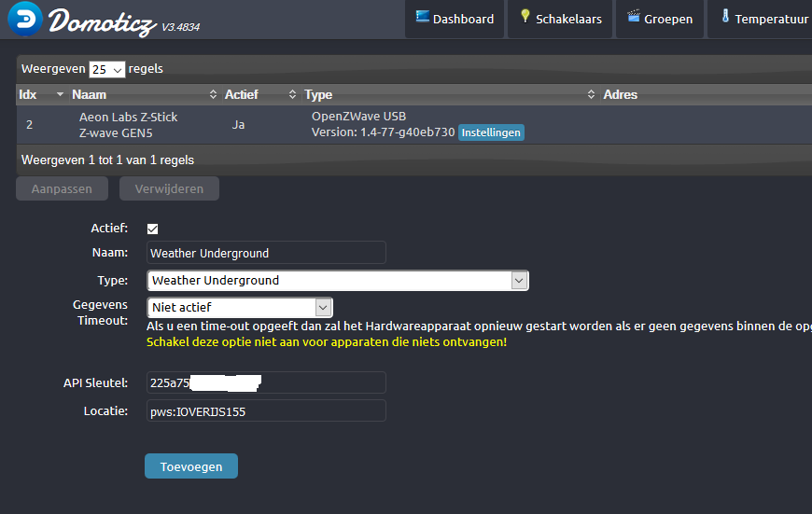This screenshot has height=514, width=812.
Task: Click the Toevoegen button
Action: pyautogui.click(x=191, y=466)
